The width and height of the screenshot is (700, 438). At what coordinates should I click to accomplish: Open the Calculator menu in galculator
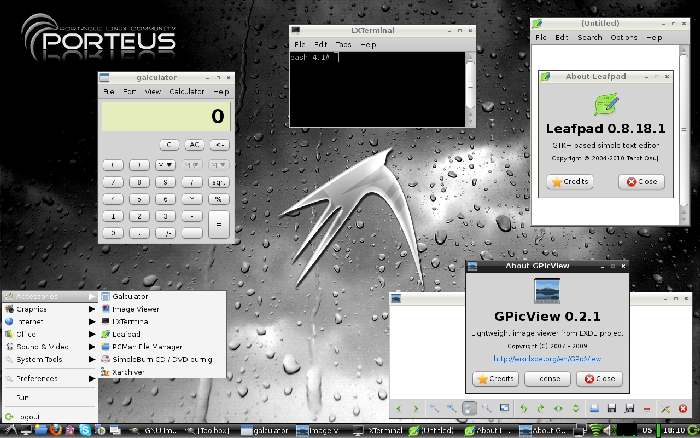point(186,91)
